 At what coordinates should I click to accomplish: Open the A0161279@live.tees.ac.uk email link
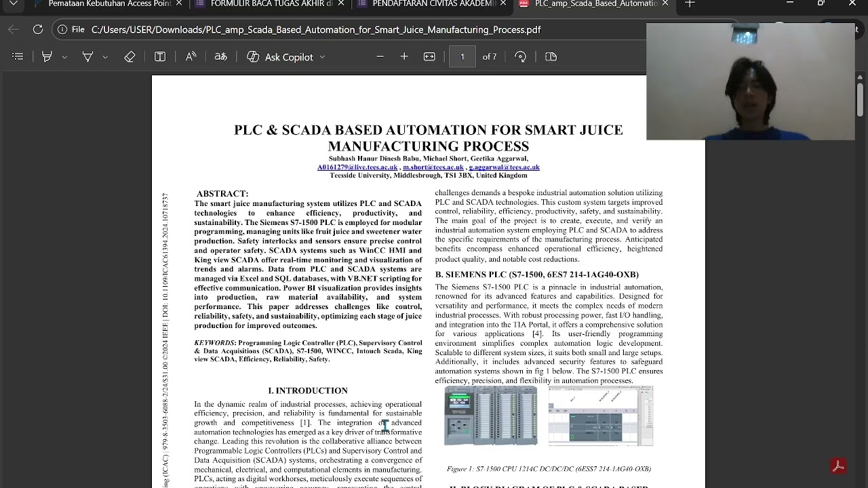357,167
